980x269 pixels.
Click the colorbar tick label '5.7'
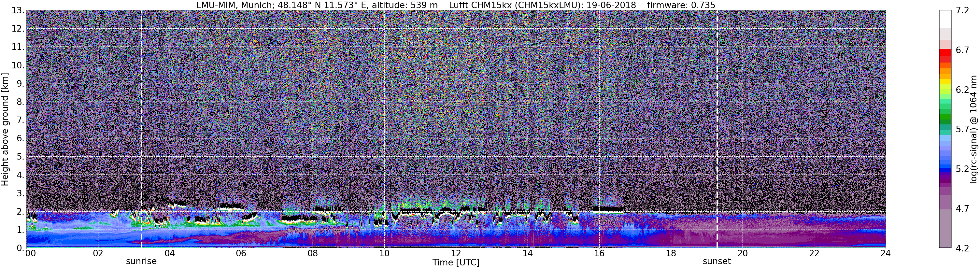pyautogui.click(x=962, y=129)
